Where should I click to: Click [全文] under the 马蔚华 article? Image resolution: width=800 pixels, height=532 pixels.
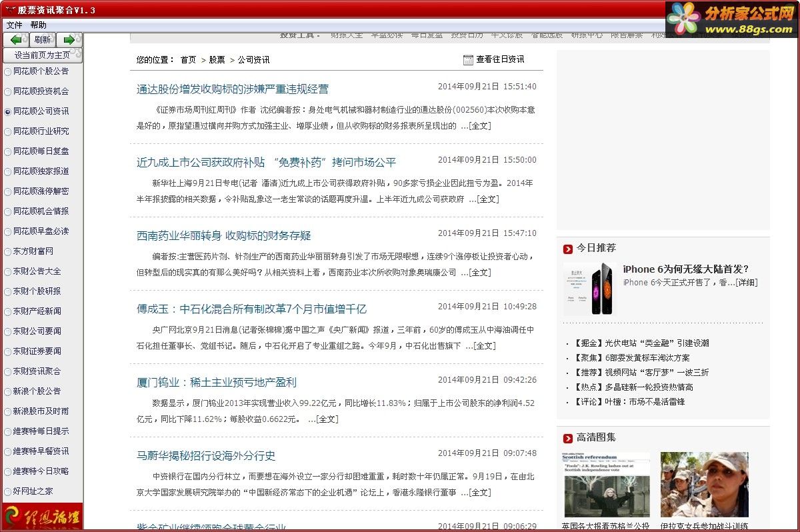(x=480, y=493)
